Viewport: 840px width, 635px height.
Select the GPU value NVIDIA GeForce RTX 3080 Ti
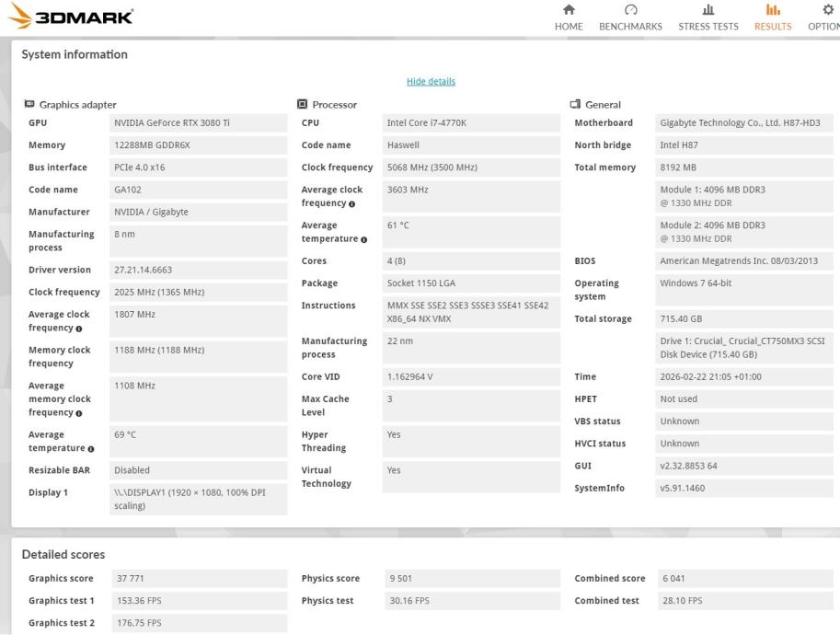coord(198,122)
